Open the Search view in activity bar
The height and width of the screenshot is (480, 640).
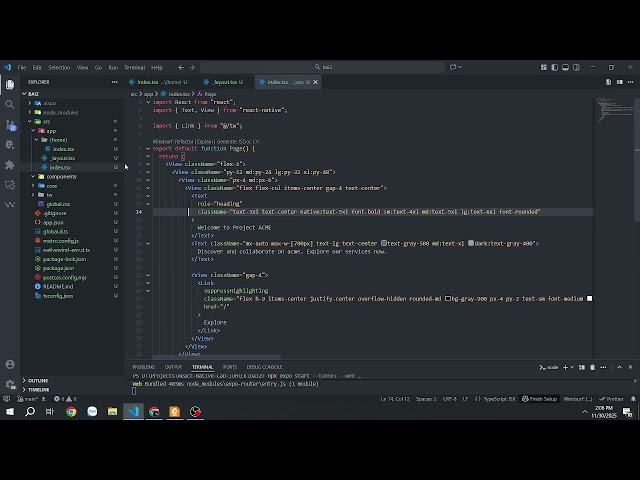click(10, 105)
